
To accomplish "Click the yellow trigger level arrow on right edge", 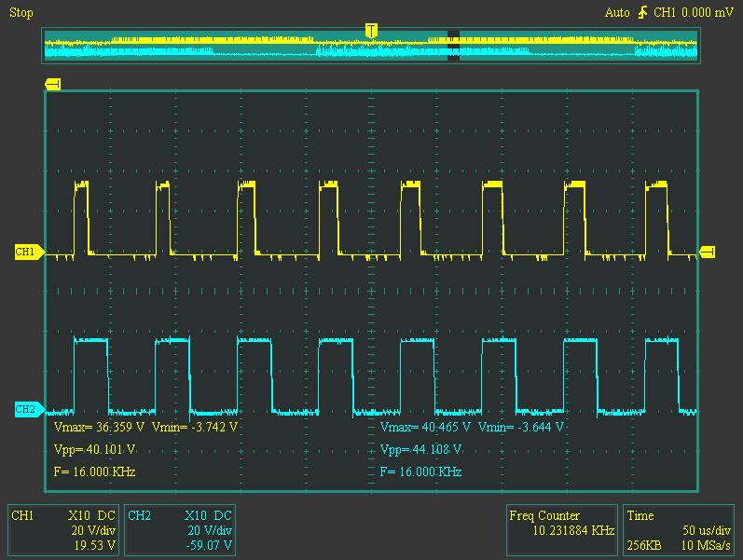I will (708, 252).
